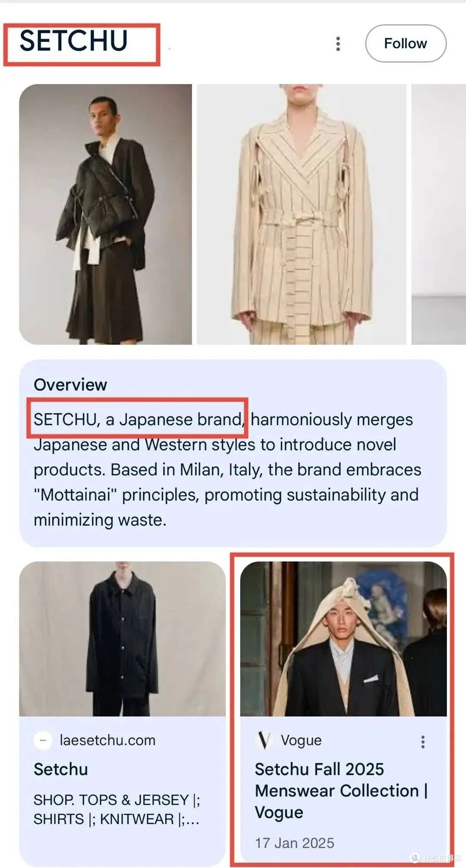
Task: Select the Overview heading
Action: click(x=70, y=385)
